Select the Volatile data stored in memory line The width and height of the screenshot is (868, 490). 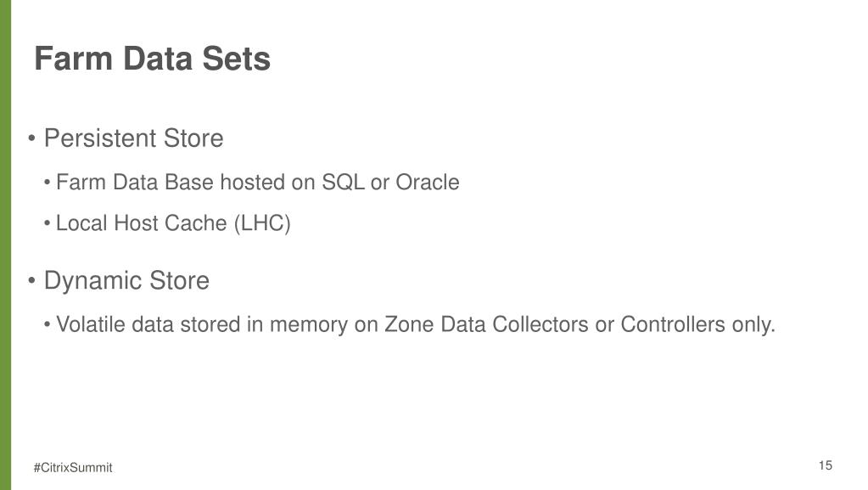pyautogui.click(x=415, y=324)
